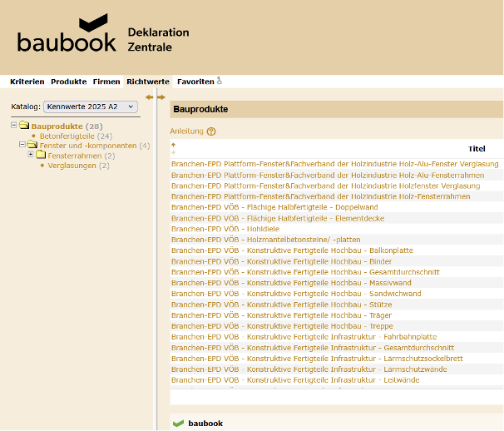Sort Titel column ascending with up arrow

pyautogui.click(x=173, y=145)
